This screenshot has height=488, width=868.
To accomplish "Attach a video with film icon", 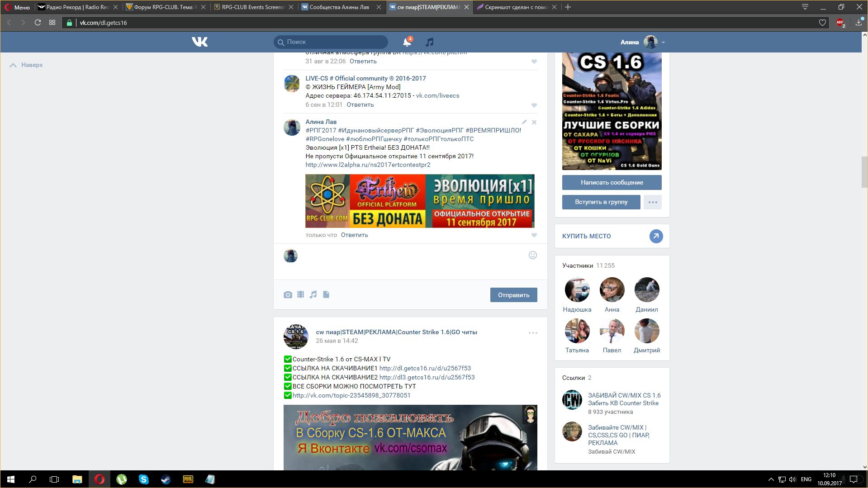I will click(301, 294).
